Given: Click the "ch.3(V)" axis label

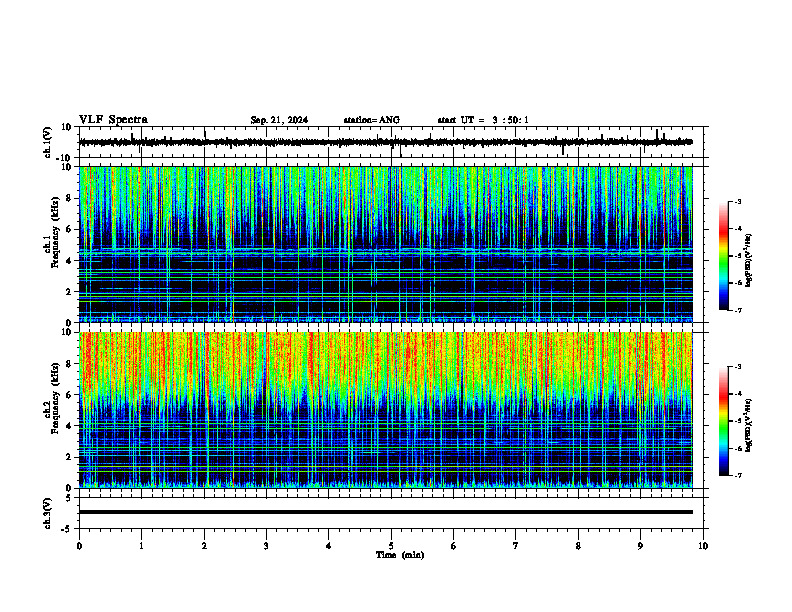Looking at the screenshot, I should (48, 514).
